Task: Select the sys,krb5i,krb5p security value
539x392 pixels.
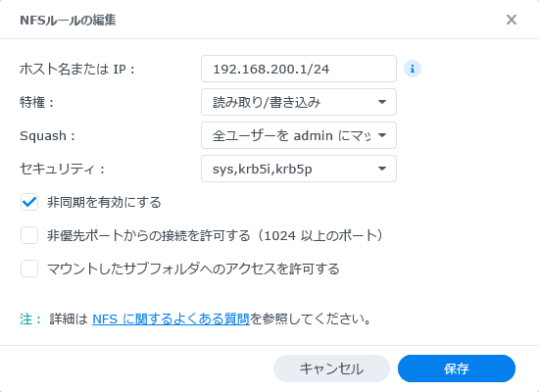Action: coord(263,170)
